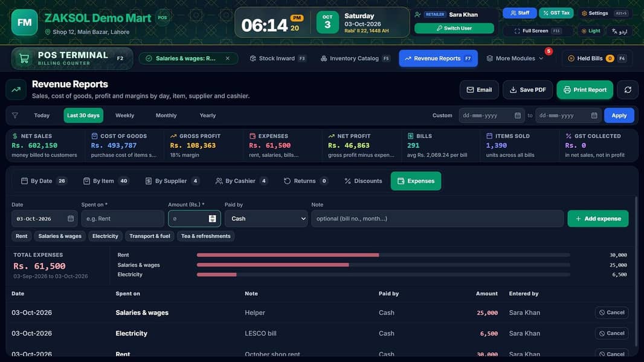Open the Held Bills panel
Viewport: 644px width, 362px height.
597,59
